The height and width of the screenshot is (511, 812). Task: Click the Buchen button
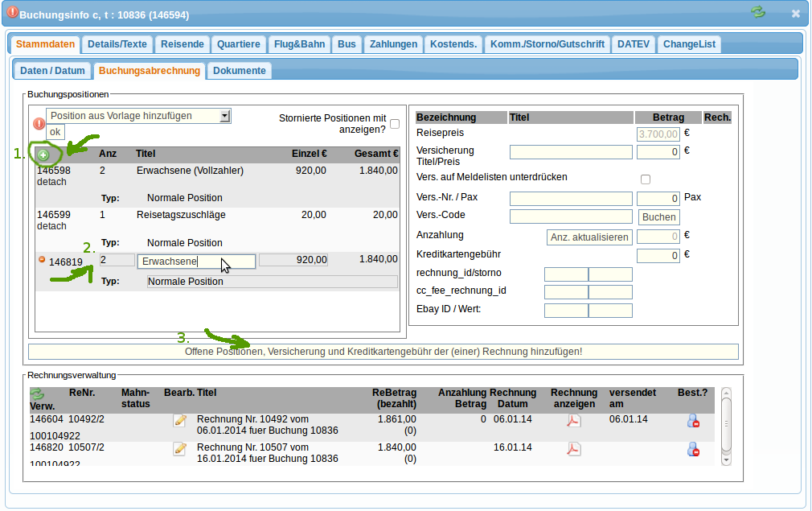pyautogui.click(x=658, y=216)
